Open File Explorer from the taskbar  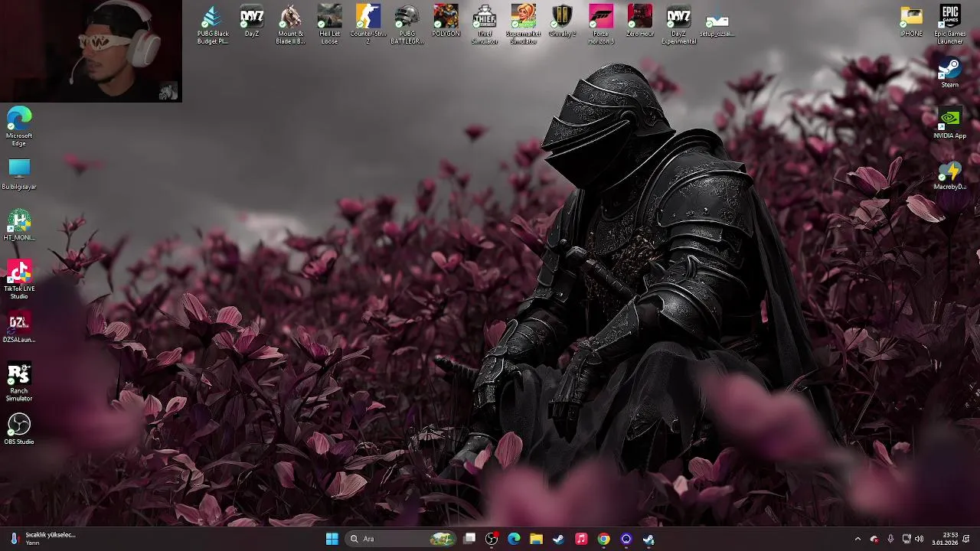tap(536, 539)
